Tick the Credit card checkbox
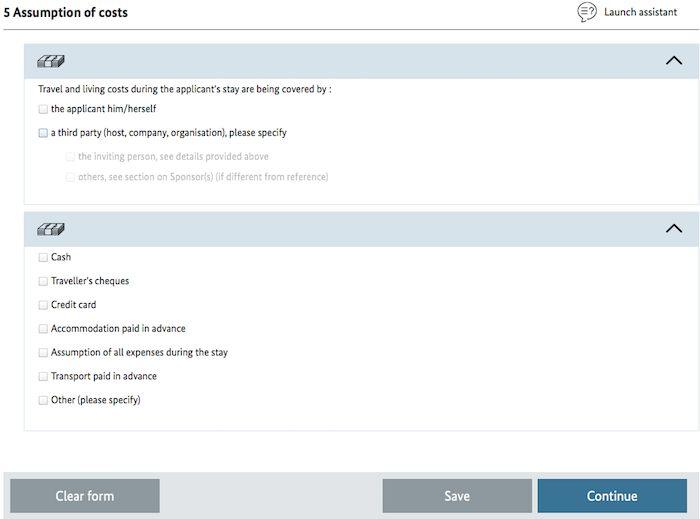 coord(43,305)
